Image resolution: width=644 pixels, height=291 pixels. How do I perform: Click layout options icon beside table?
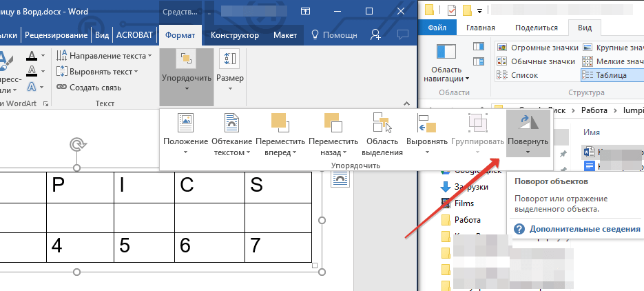[340, 179]
